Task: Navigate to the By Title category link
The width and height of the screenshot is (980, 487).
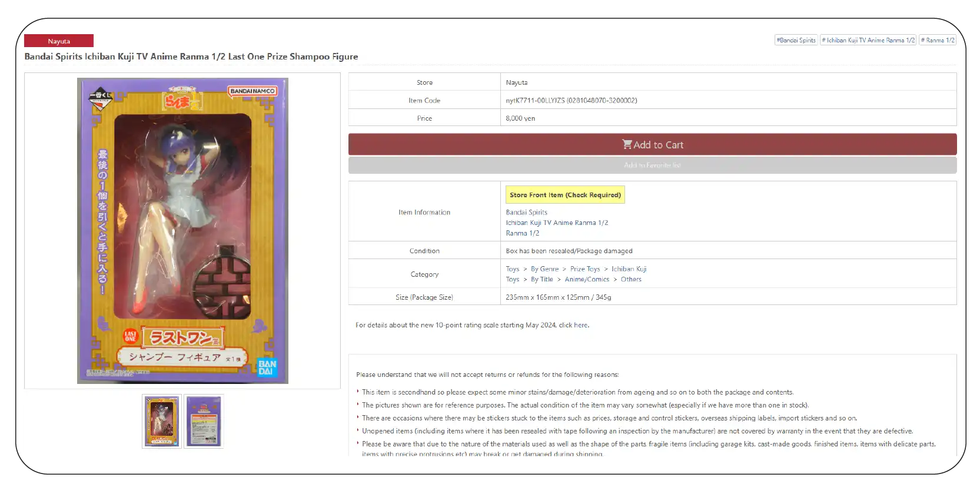Action: [x=542, y=280]
